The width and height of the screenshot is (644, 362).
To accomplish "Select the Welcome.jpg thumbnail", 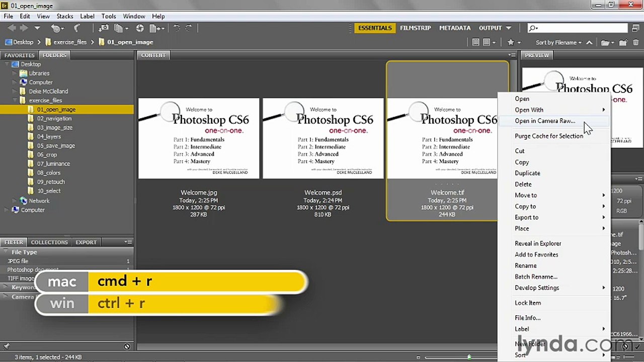I will [x=199, y=139].
